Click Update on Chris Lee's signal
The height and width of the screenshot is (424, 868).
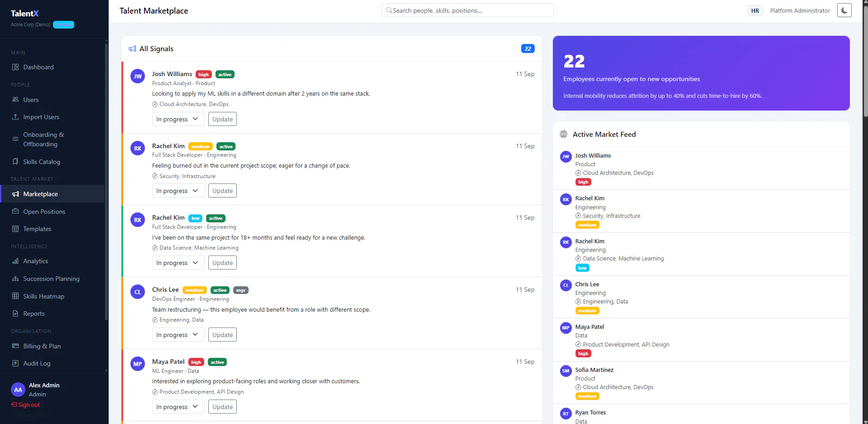click(x=222, y=335)
